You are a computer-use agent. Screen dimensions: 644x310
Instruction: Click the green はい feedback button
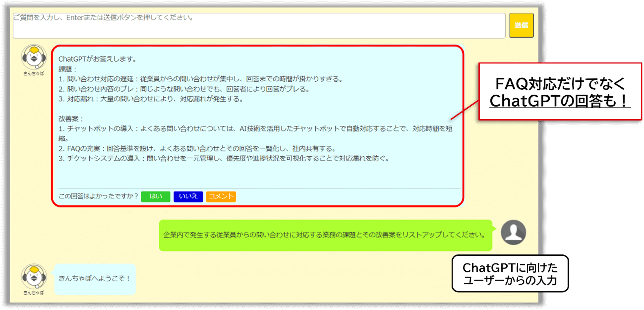[x=155, y=197]
